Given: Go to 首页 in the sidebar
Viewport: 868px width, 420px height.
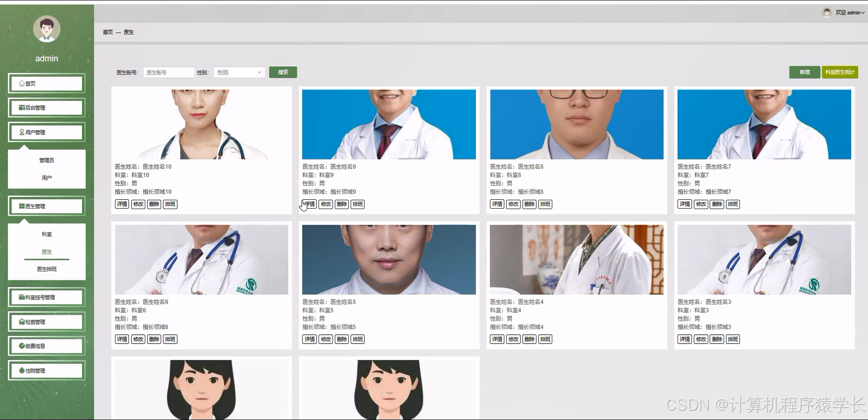Looking at the screenshot, I should click(x=47, y=83).
